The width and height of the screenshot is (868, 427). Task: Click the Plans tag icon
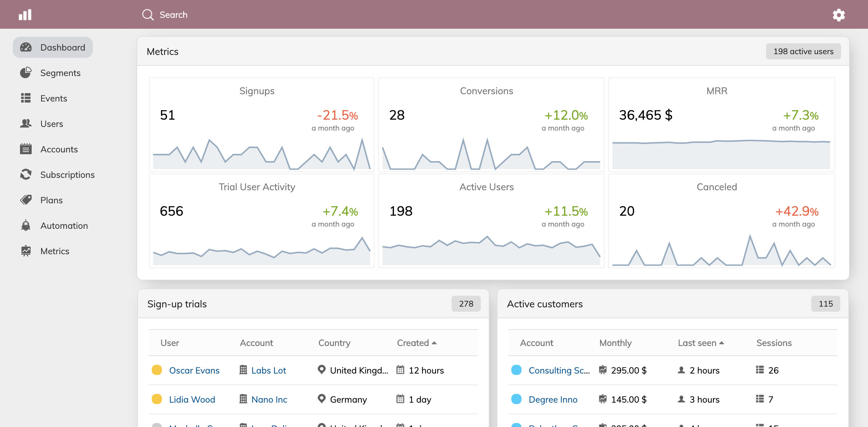[25, 200]
